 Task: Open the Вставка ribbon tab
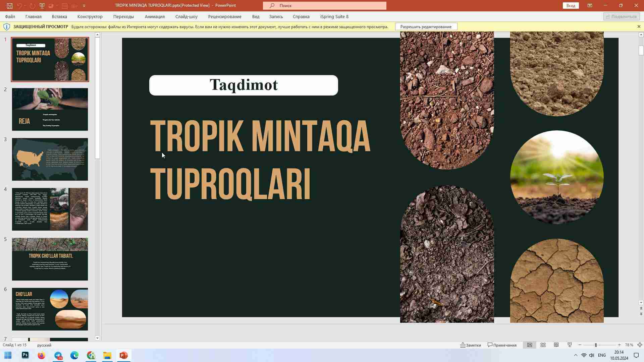coord(59,16)
